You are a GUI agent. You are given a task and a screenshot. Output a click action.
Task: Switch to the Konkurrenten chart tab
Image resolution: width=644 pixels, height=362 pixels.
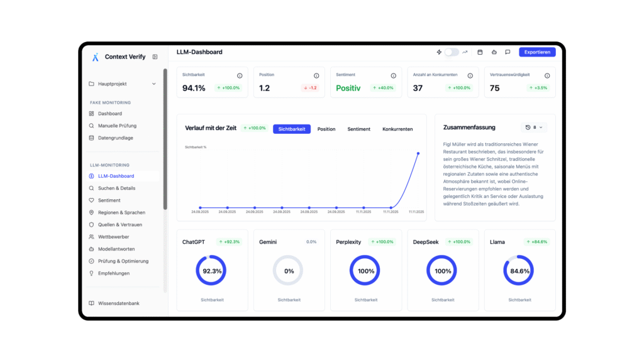[x=397, y=129]
